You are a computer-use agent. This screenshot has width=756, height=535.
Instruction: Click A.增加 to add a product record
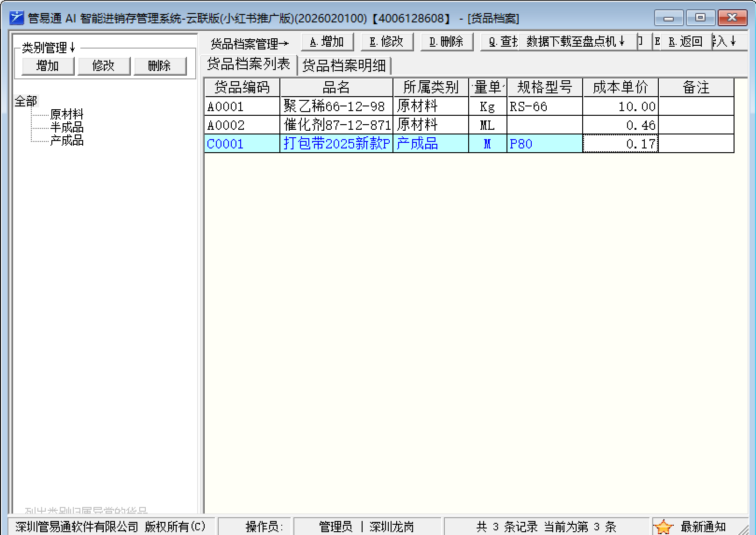(x=327, y=42)
